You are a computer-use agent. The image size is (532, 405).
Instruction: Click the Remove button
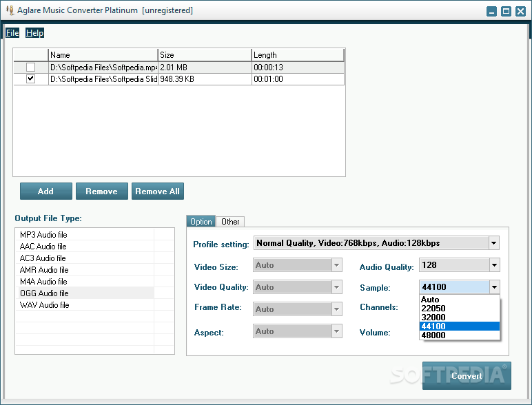tap(102, 191)
